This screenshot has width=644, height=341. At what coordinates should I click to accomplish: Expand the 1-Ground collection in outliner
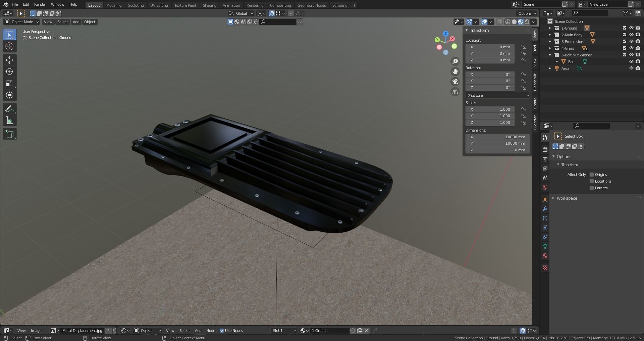(x=550, y=28)
